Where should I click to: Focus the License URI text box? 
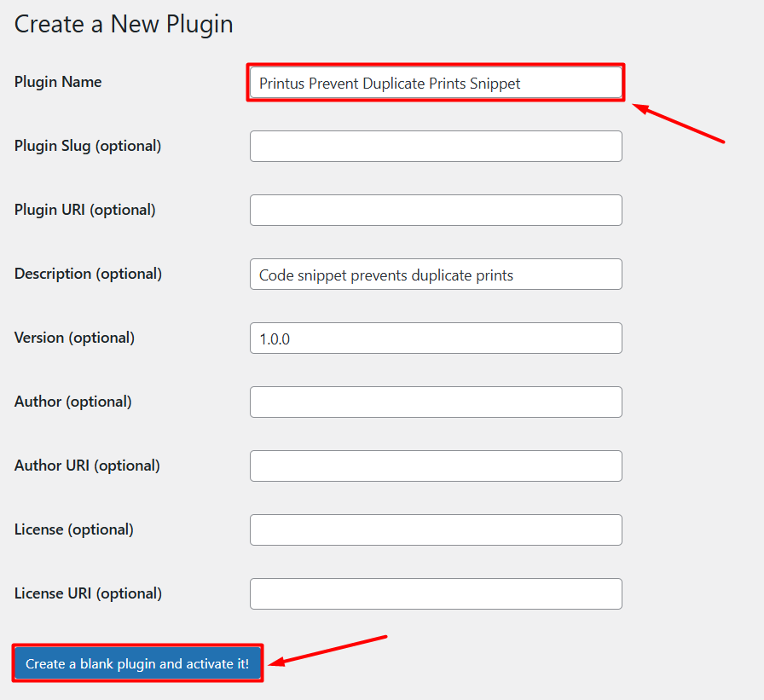pyautogui.click(x=436, y=593)
